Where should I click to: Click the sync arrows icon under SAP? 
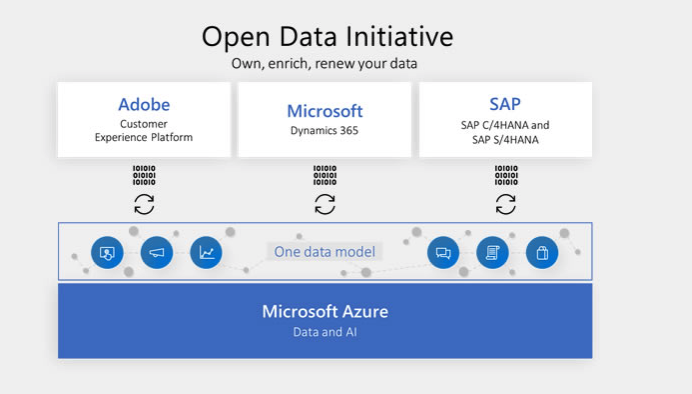[506, 204]
